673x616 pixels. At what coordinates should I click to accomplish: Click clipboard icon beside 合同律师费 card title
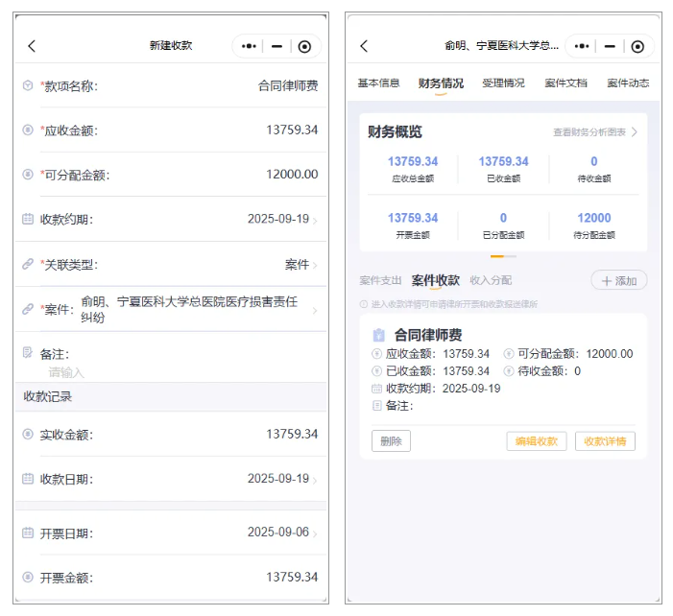click(378, 336)
